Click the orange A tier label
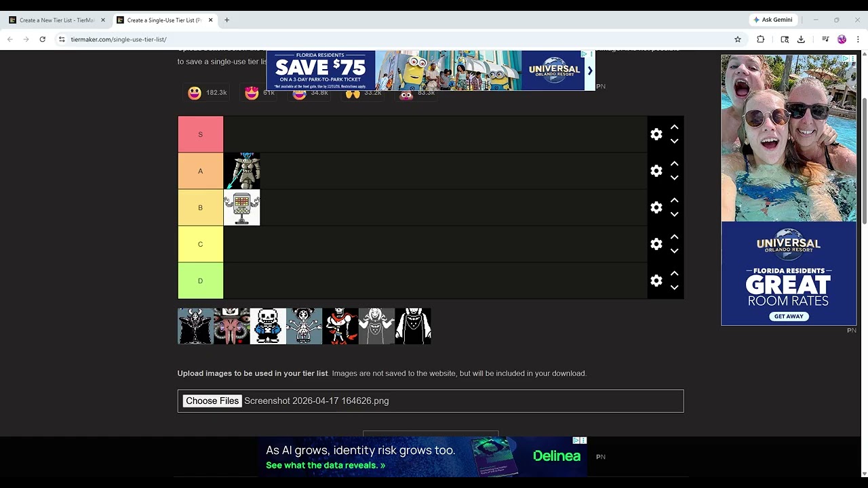Screen dimensions: 868x488 click(200, 171)
